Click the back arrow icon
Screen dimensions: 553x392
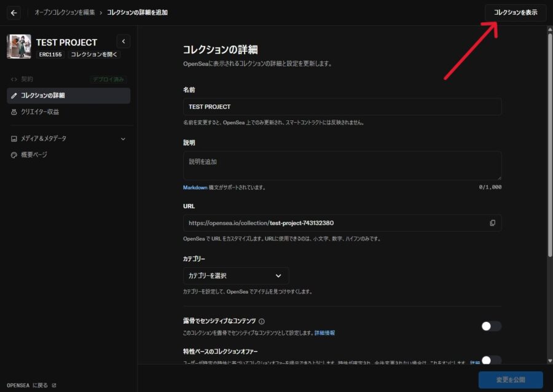click(14, 13)
